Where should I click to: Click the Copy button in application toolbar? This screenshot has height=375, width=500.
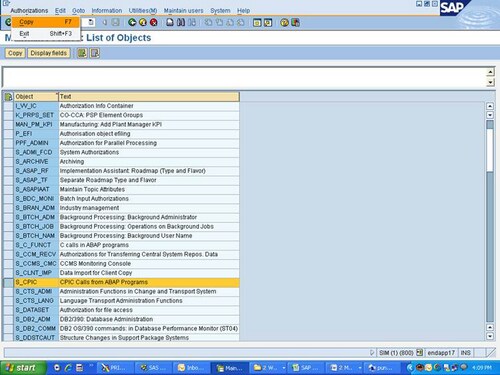[x=15, y=53]
